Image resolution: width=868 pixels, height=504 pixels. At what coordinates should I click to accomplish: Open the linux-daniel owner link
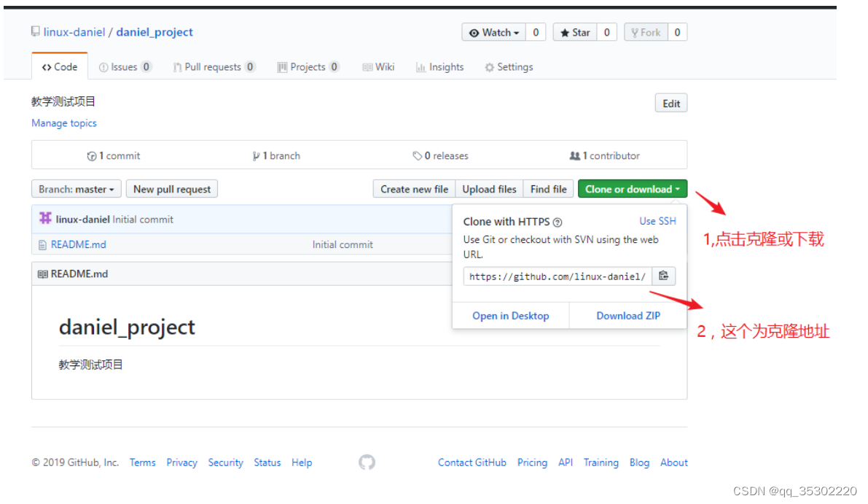click(74, 32)
